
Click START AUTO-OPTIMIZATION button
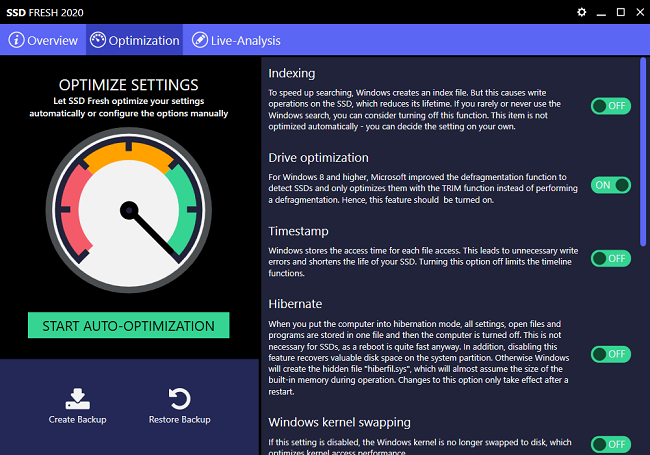[x=129, y=325]
